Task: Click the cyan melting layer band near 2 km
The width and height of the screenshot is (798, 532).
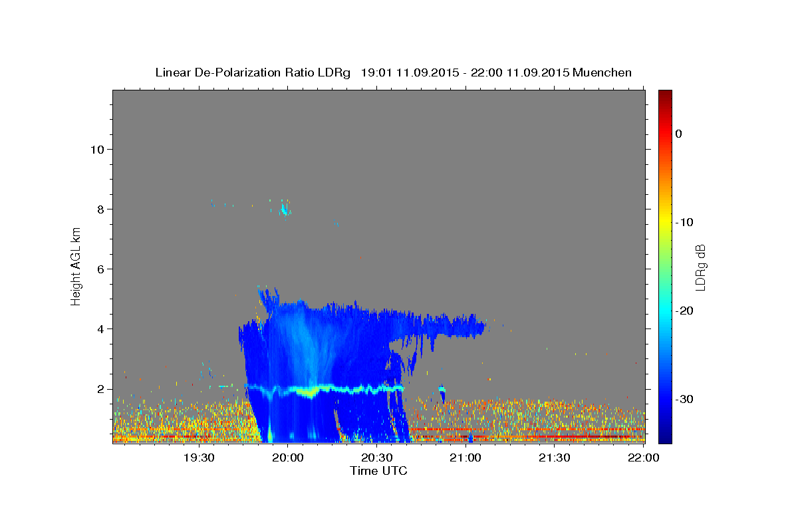Action: [325, 389]
